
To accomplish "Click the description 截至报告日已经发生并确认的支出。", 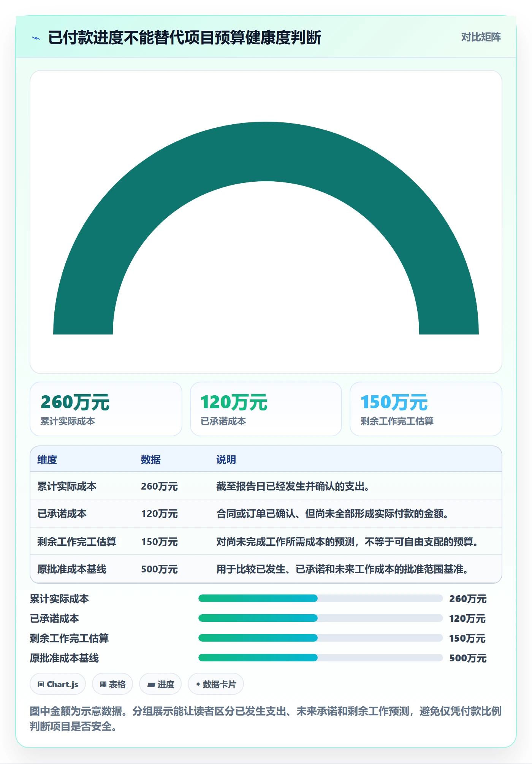I will coord(293,486).
